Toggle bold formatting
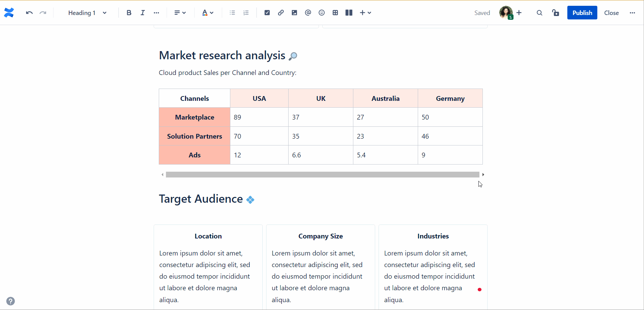Viewport: 644px width, 310px height. click(x=129, y=13)
